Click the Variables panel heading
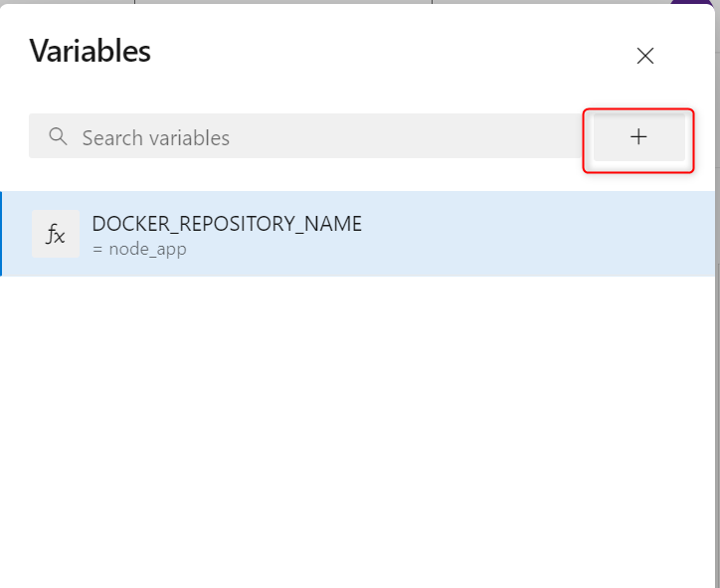The height and width of the screenshot is (588, 720). pyautogui.click(x=90, y=51)
